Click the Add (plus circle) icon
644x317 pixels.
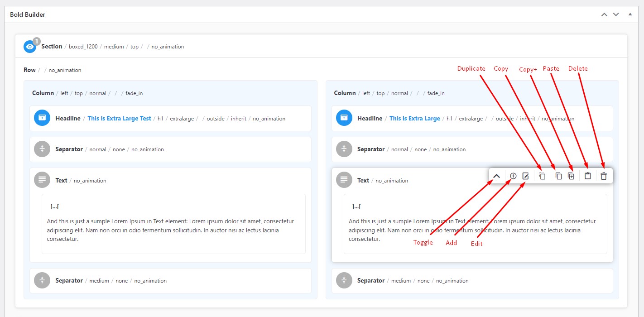513,176
